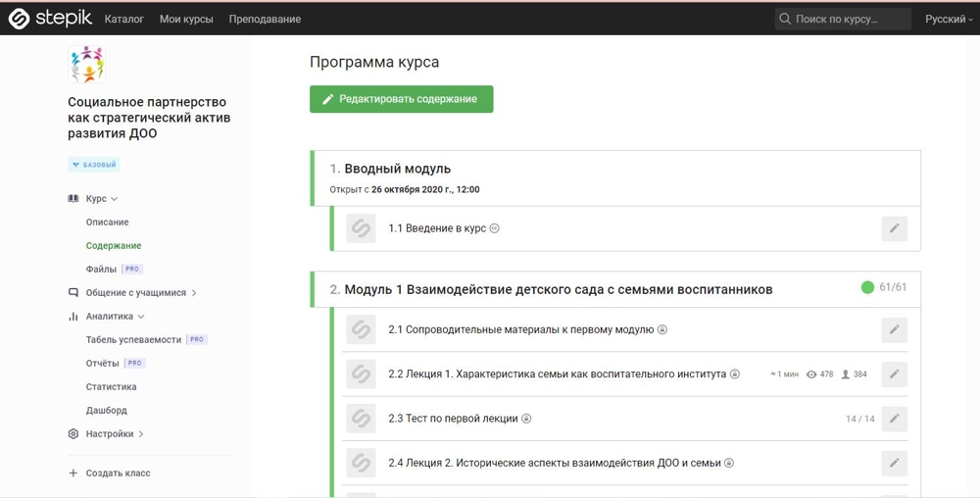Click plus icon next to Создать класс
Screen dimensions: 980x498
tap(73, 473)
